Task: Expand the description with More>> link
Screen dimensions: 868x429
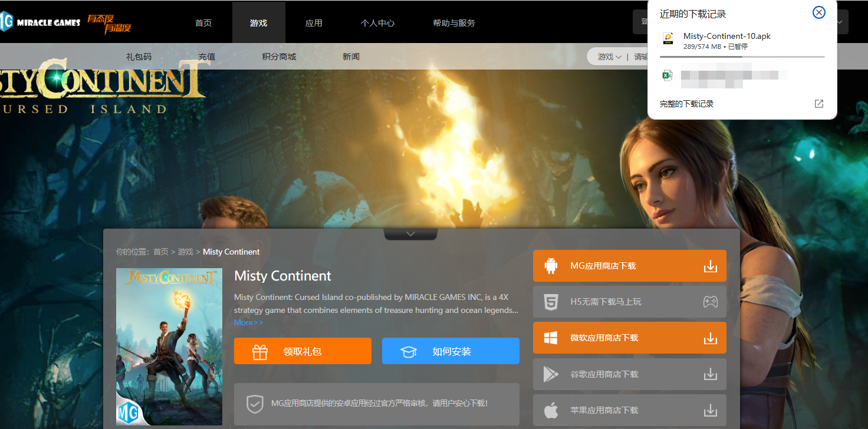Action: click(x=248, y=322)
